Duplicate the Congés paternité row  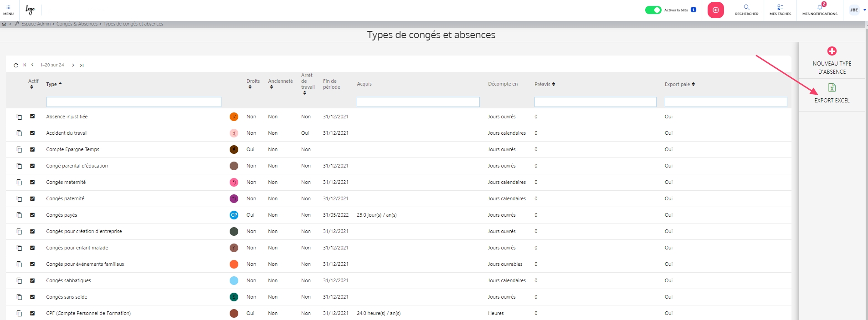coord(19,199)
